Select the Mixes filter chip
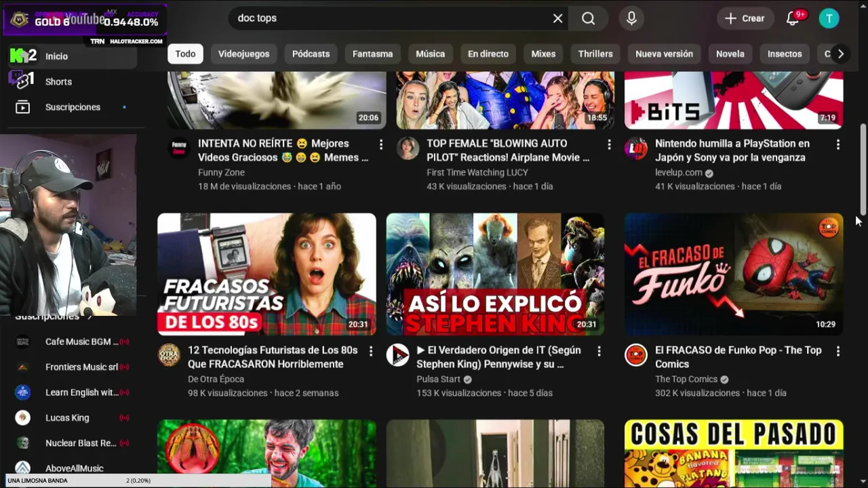868x488 pixels. tap(543, 54)
